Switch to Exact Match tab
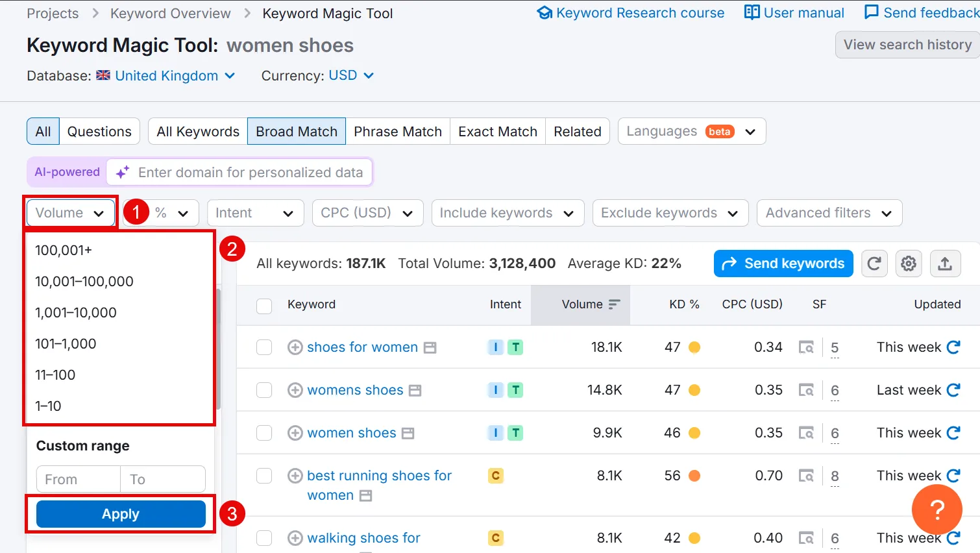Screen dimensions: 980x553 click(x=498, y=131)
